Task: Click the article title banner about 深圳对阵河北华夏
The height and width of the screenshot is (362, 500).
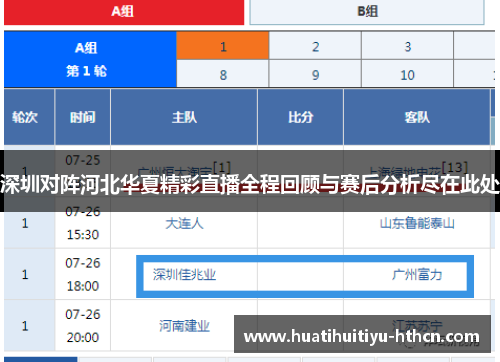Action: 250,181
